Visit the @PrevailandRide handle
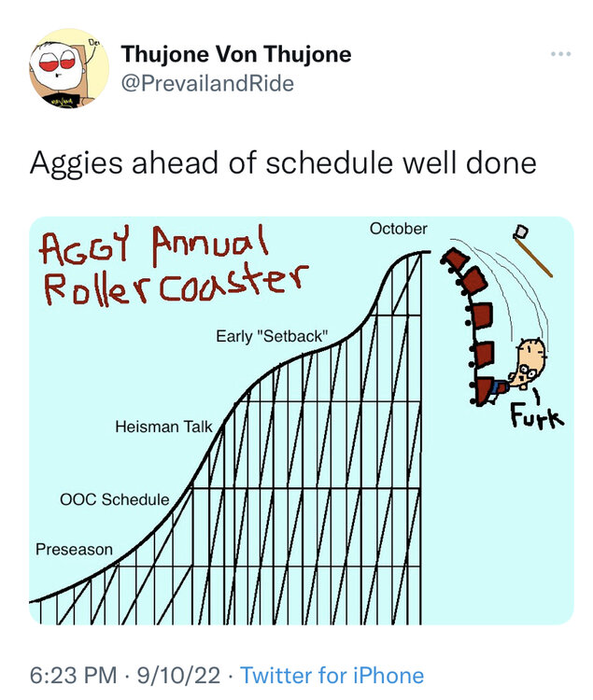Screen dimensions: 593x700 coord(207,84)
